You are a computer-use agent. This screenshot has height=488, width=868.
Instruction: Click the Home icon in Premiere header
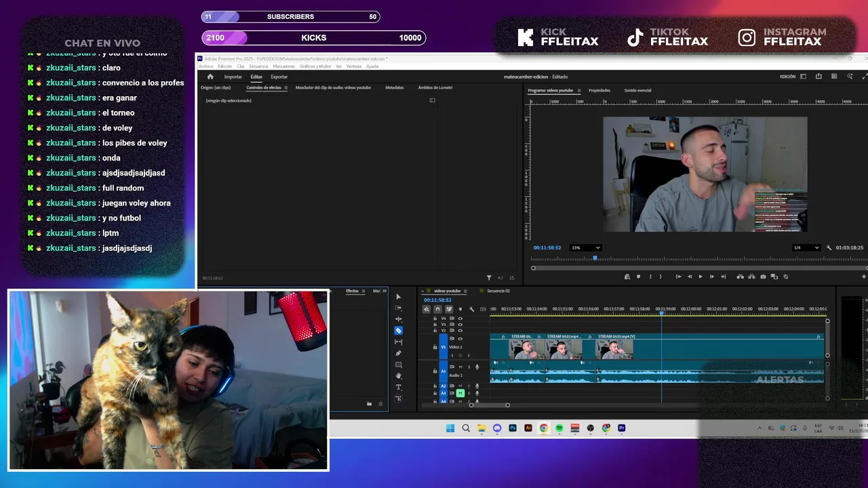coord(210,77)
